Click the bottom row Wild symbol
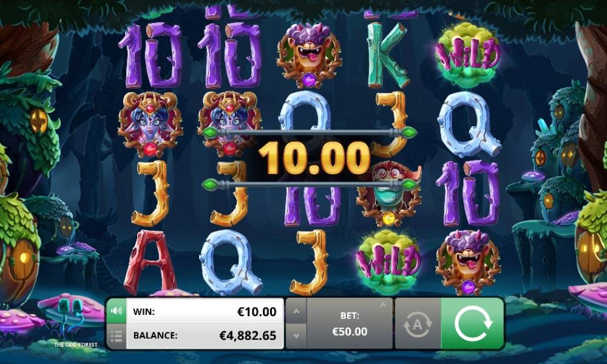Viewport: 607px width, 364px height. point(388,262)
